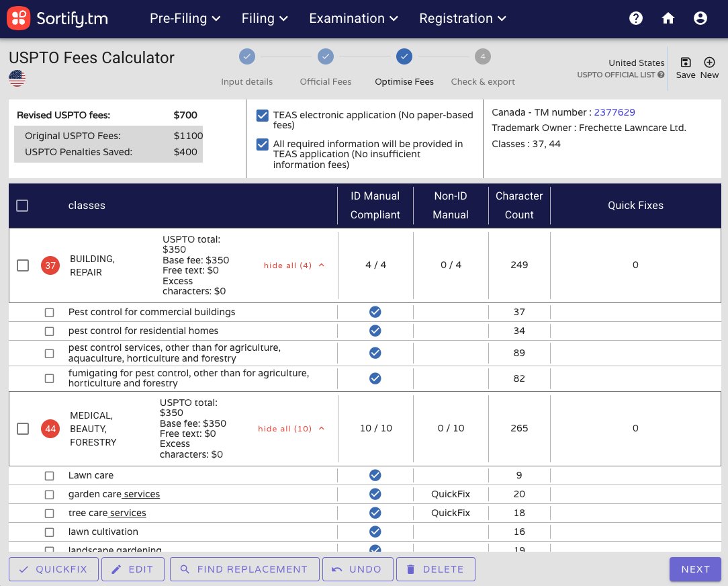Click compliant checkmark for lawn cultivation

pos(375,531)
